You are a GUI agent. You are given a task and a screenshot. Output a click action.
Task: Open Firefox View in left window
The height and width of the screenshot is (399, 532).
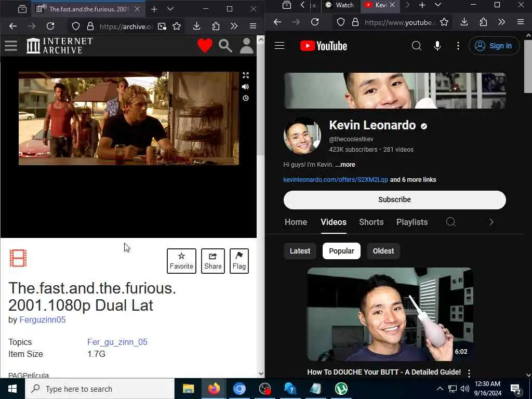(x=22, y=9)
